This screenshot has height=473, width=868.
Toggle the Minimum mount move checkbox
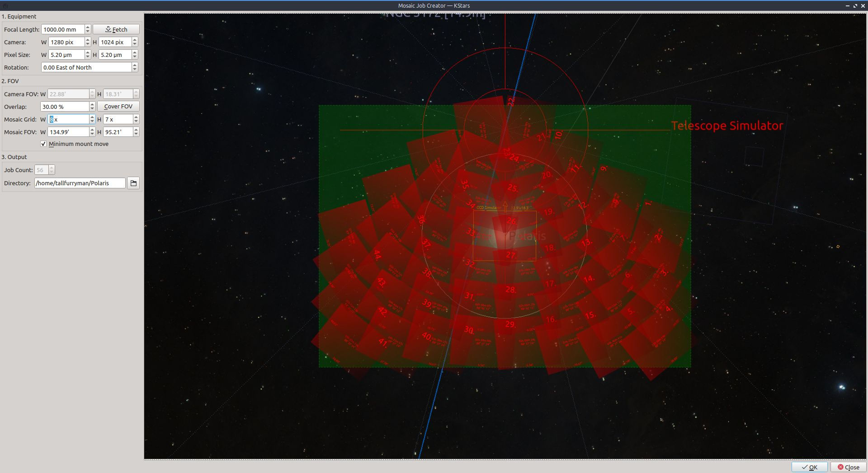43,144
